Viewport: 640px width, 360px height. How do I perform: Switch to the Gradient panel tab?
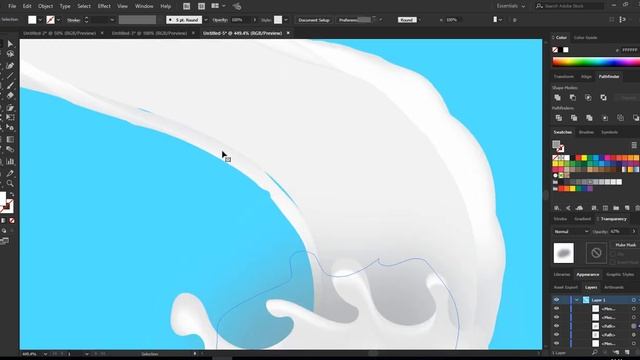(x=582, y=219)
